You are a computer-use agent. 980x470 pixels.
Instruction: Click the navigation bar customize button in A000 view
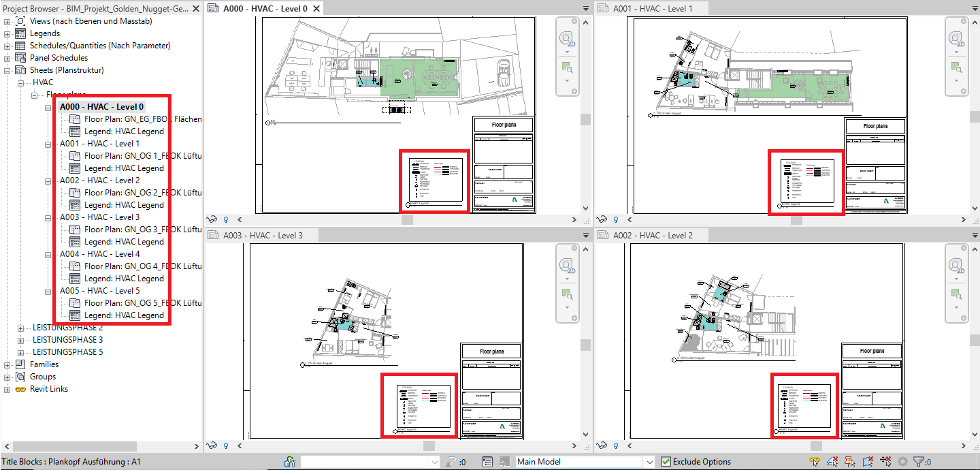tap(574, 91)
